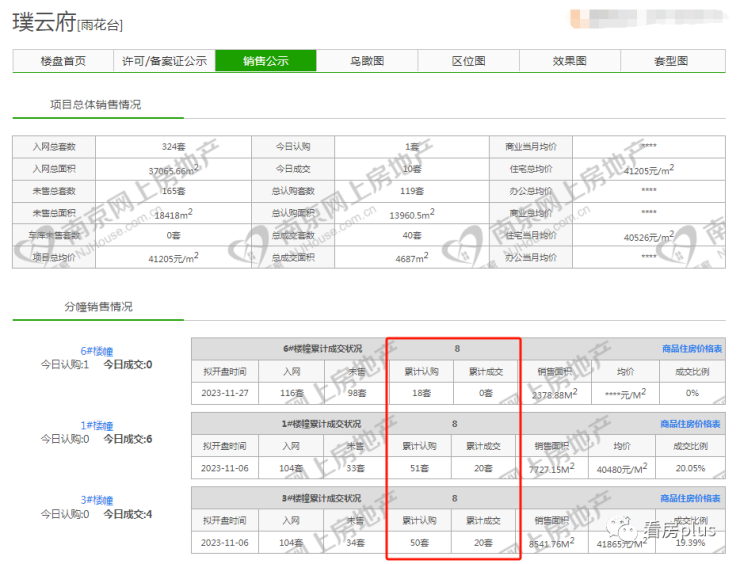The width and height of the screenshot is (740, 564).
Task: Click the 33套 unsold cell
Action: (x=355, y=468)
